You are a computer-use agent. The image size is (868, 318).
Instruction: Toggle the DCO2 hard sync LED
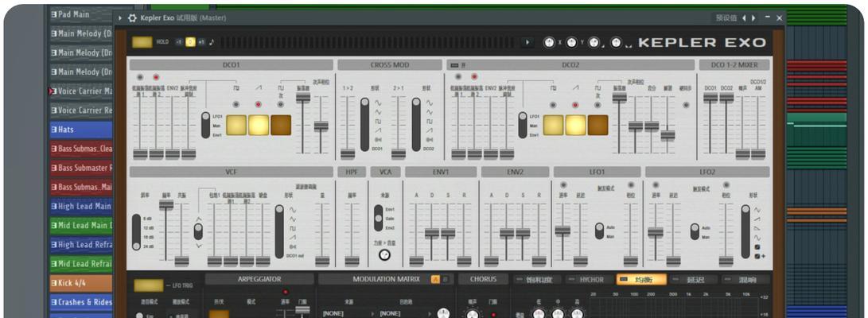[x=687, y=104]
